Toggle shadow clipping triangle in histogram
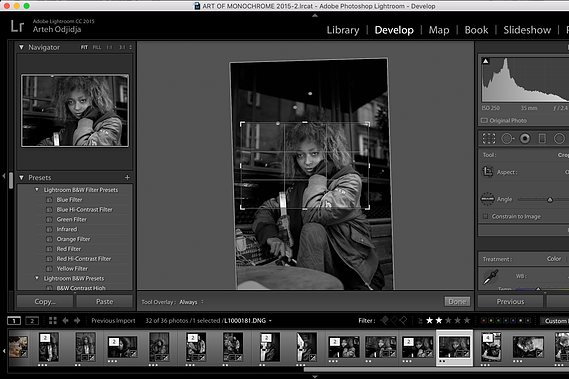This screenshot has width=569, height=379. (x=486, y=61)
